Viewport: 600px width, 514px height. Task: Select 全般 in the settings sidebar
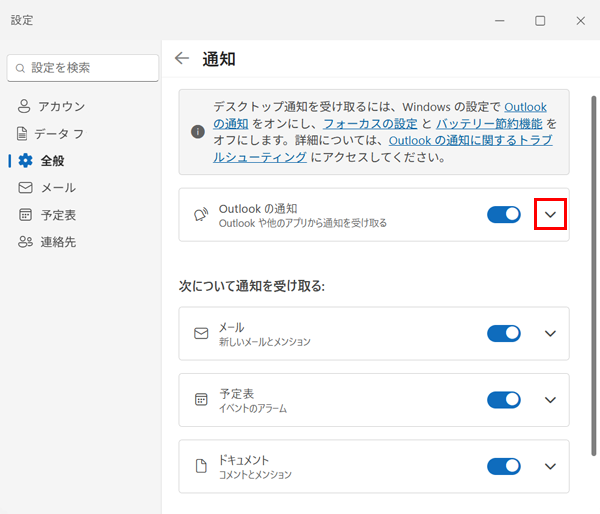83,160
